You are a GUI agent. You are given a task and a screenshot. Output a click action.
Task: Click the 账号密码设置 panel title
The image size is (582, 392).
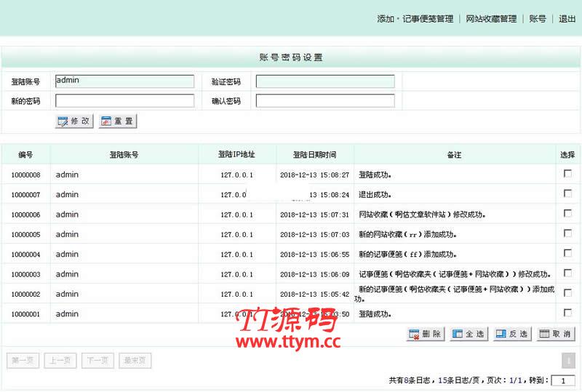[291, 57]
